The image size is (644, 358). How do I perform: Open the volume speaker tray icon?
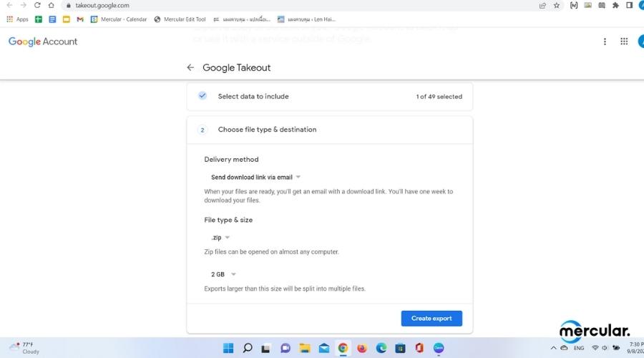coord(605,348)
